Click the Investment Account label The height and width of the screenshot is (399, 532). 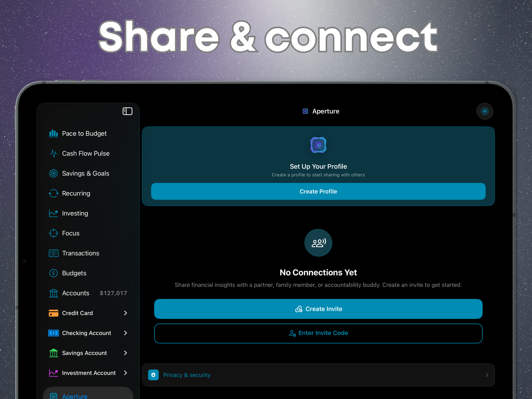[89, 373]
